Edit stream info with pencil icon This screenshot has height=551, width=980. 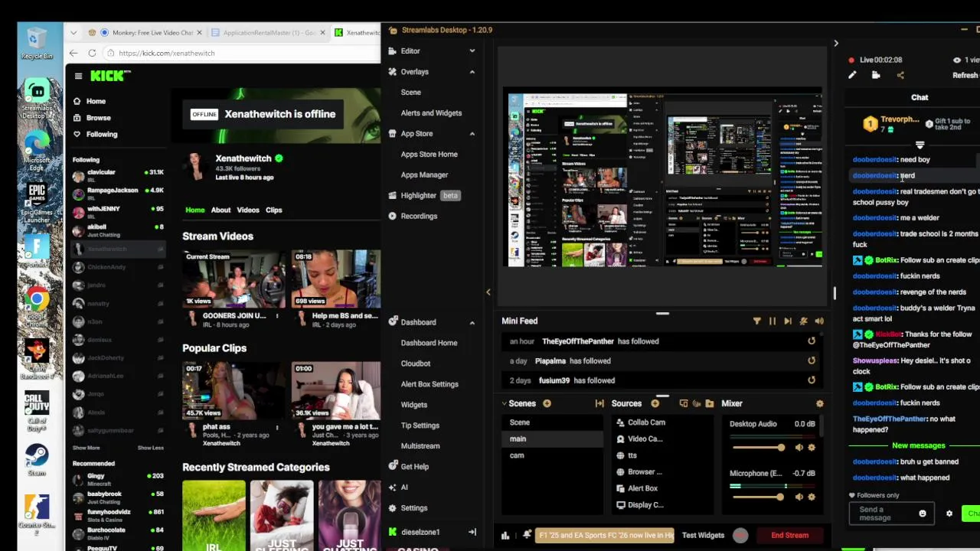coord(852,75)
